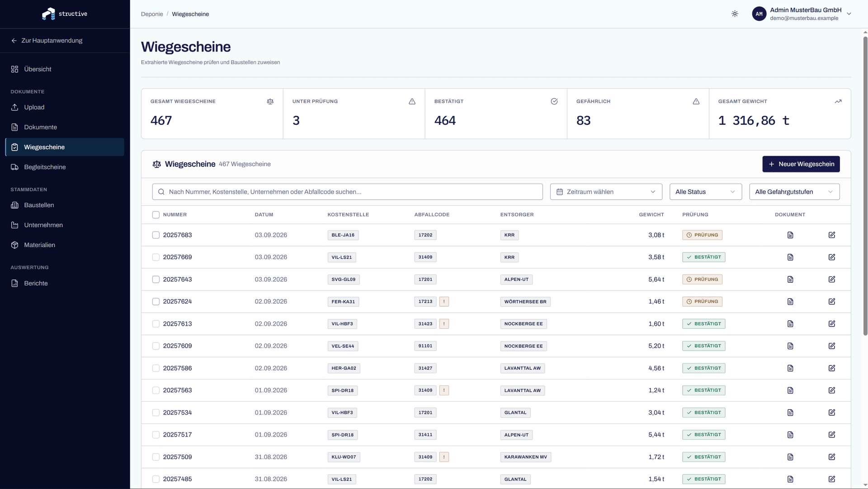Click scale icon in Gesamt Wiegescheine card
The image size is (868, 489).
pyautogui.click(x=270, y=101)
